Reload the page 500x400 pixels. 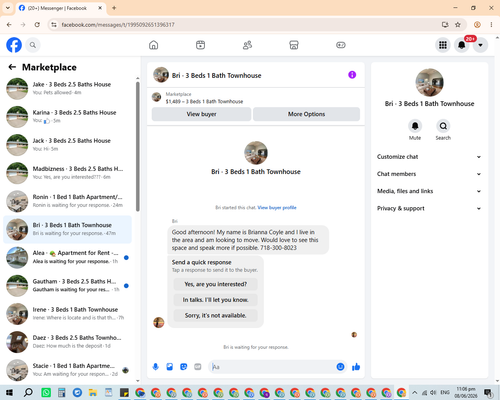tap(37, 25)
